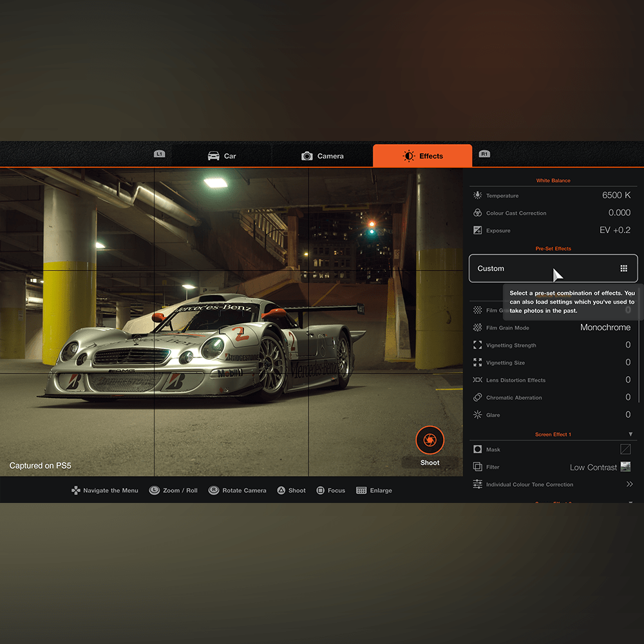The image size is (644, 644).
Task: Click the Temperature sun icon
Action: 477,195
